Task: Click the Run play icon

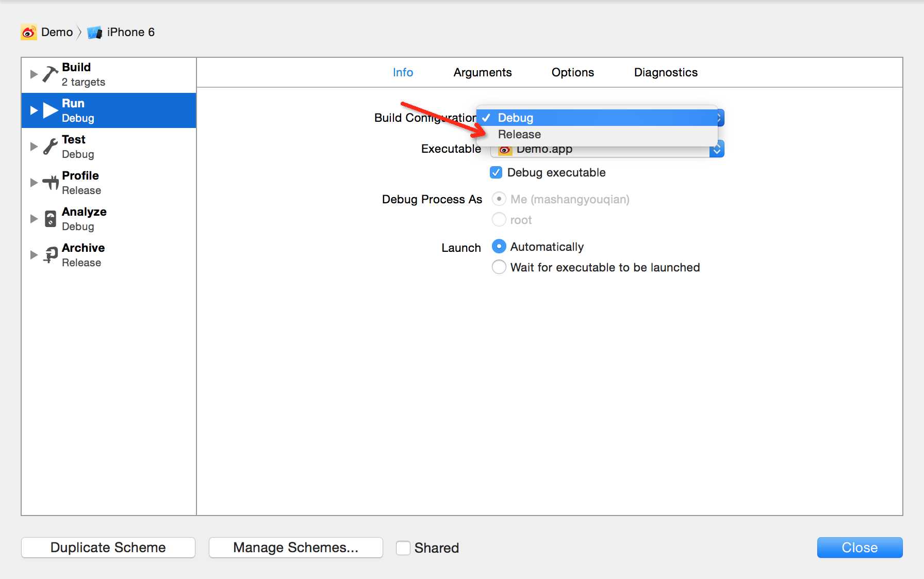Action: [x=50, y=110]
